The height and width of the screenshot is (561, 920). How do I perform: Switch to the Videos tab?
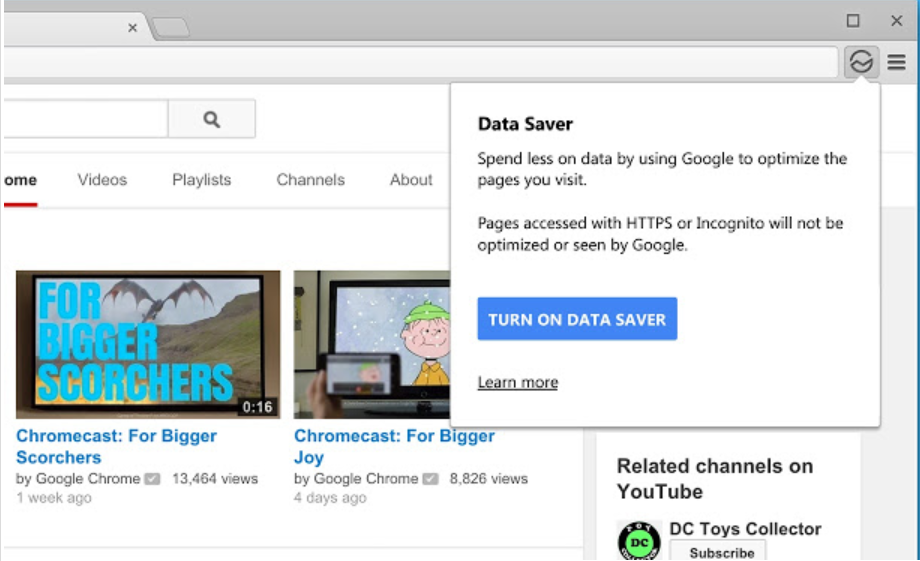click(x=102, y=180)
